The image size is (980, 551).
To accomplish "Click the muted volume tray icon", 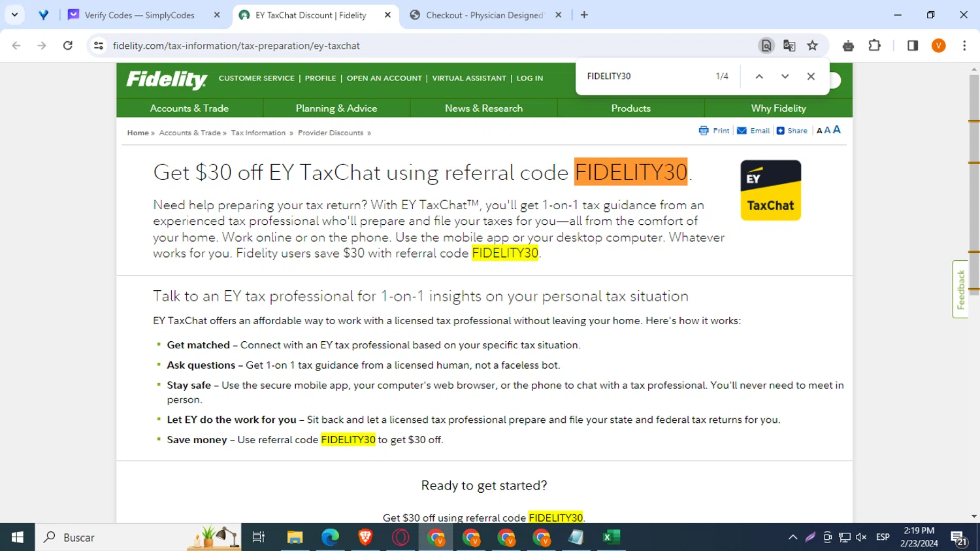I will click(x=861, y=537).
